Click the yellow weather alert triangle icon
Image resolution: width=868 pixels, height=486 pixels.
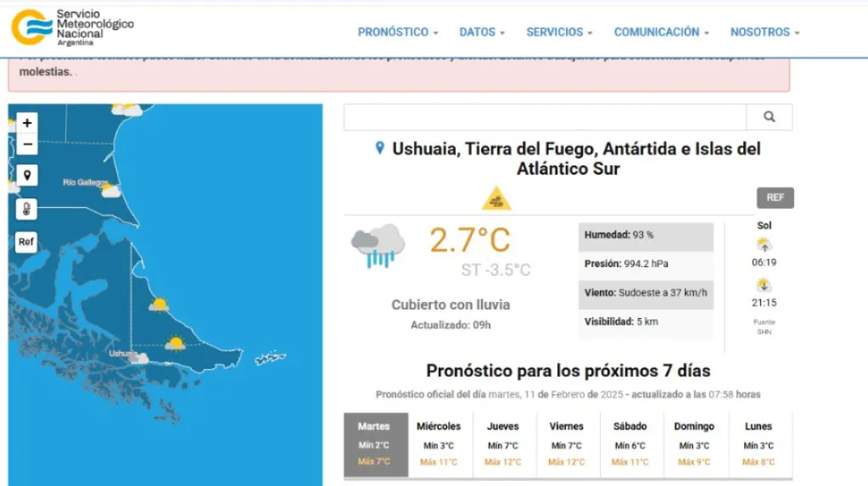tap(496, 199)
